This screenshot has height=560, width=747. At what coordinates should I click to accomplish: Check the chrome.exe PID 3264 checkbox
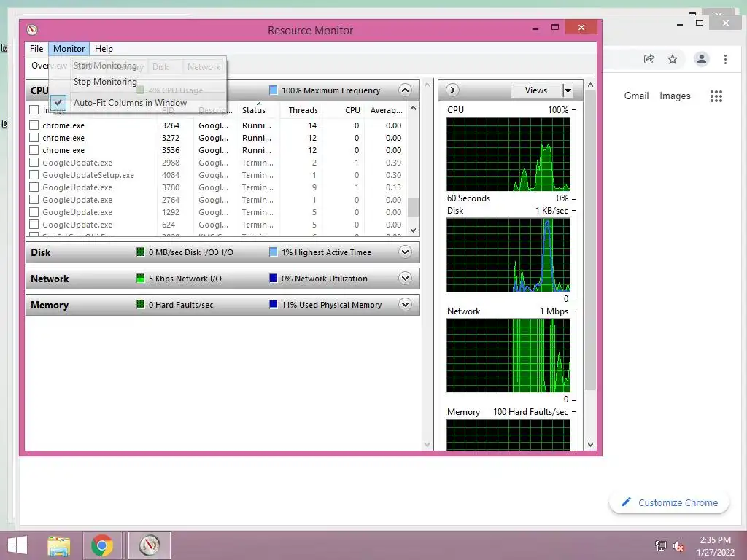(x=34, y=125)
